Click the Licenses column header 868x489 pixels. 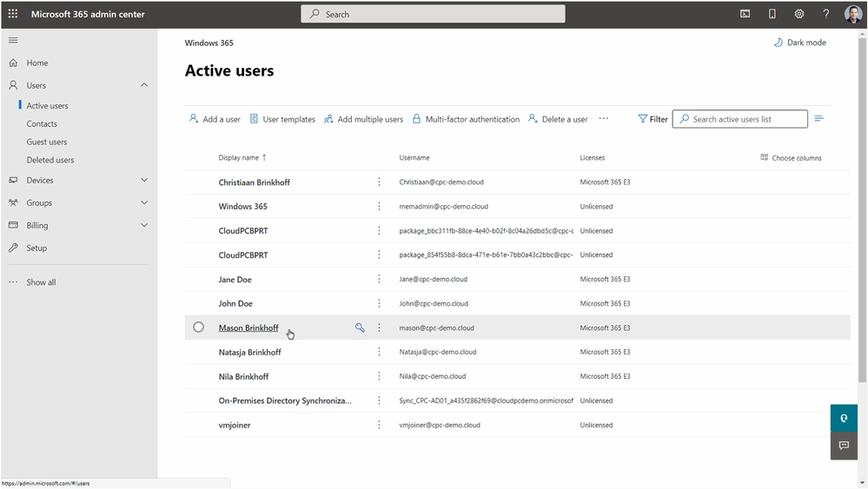[593, 158]
